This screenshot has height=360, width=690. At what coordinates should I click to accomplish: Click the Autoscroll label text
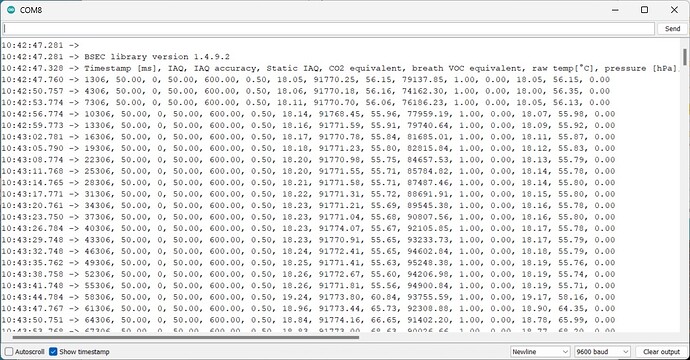pyautogui.click(x=29, y=352)
